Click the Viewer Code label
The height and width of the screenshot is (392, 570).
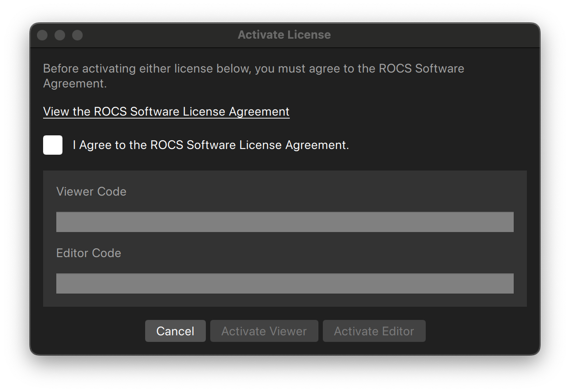pyautogui.click(x=91, y=192)
